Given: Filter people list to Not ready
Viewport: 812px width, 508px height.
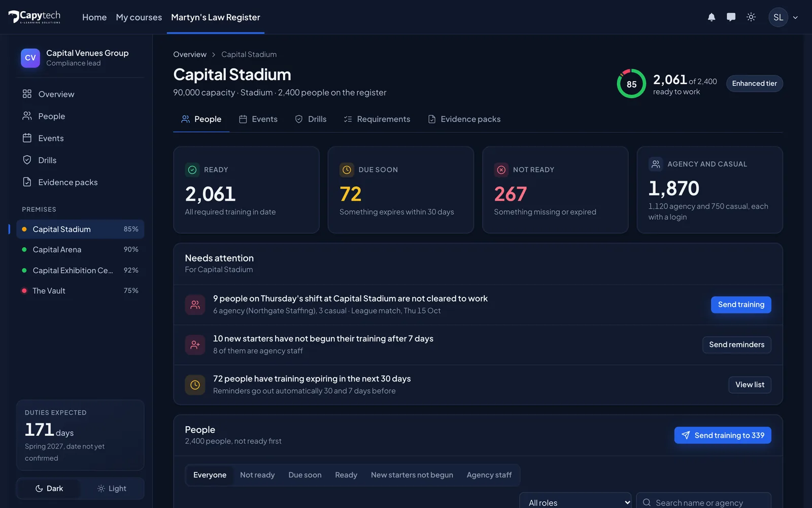Looking at the screenshot, I should (x=257, y=475).
